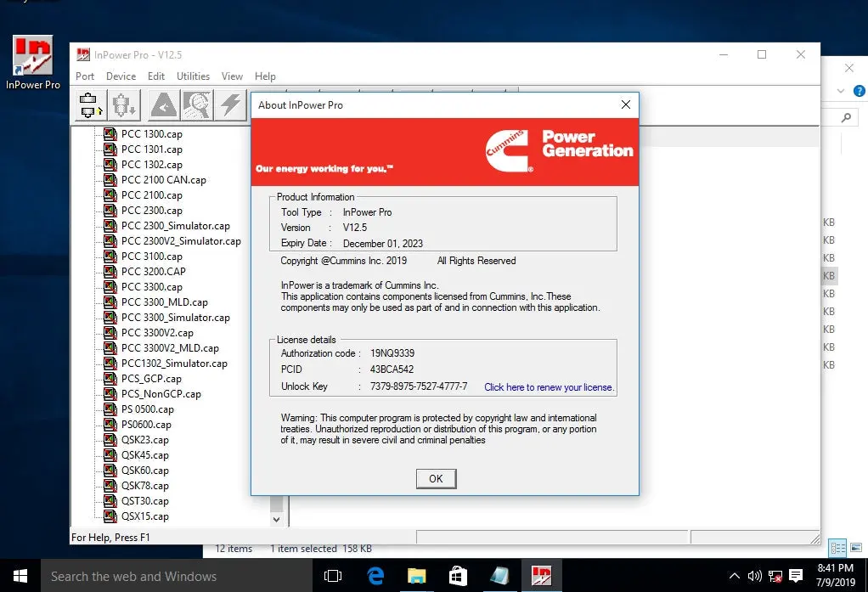
Task: Click the magnifier search toolbar icon
Action: click(197, 105)
